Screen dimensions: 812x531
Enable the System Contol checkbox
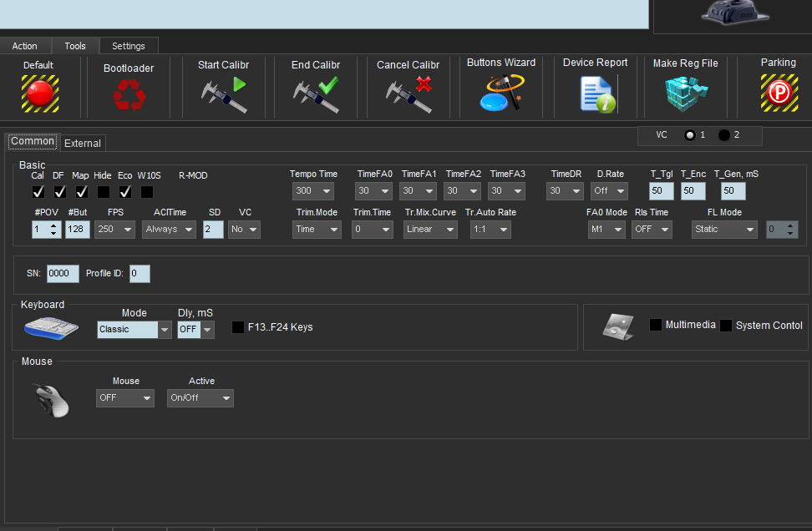pyautogui.click(x=726, y=326)
